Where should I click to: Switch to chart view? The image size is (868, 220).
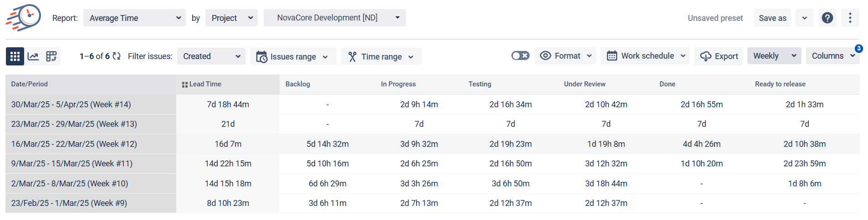click(x=33, y=56)
